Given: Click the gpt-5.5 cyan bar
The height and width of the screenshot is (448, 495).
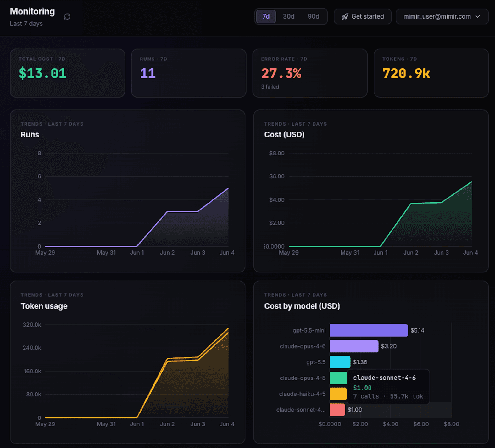Looking at the screenshot, I should click(x=340, y=362).
